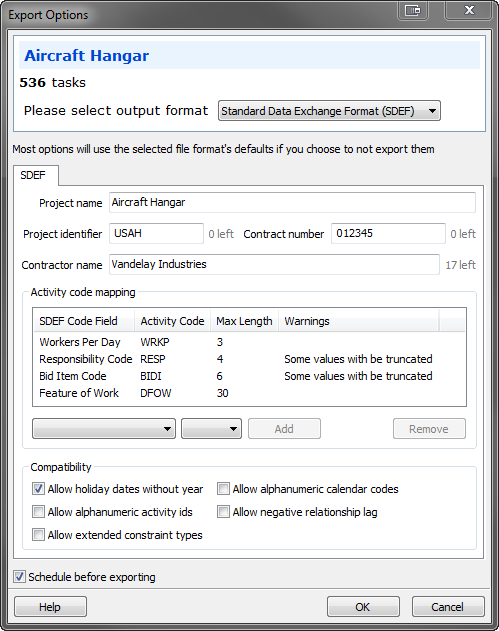Select the Workers Per Day row

point(249,342)
